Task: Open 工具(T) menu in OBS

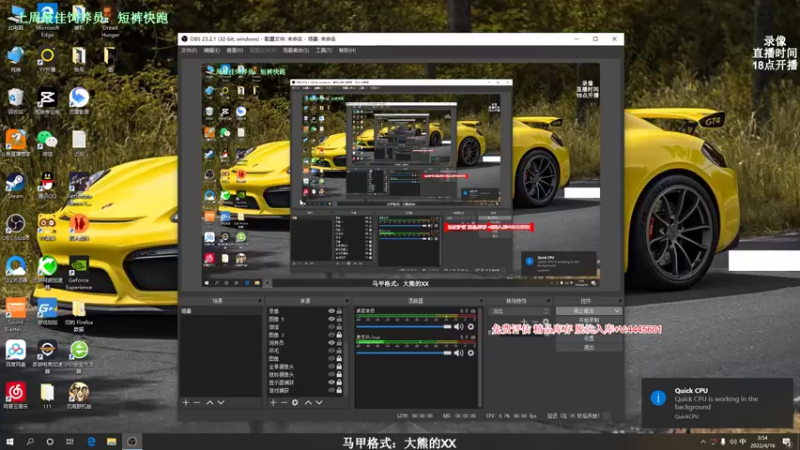Action: [x=323, y=51]
